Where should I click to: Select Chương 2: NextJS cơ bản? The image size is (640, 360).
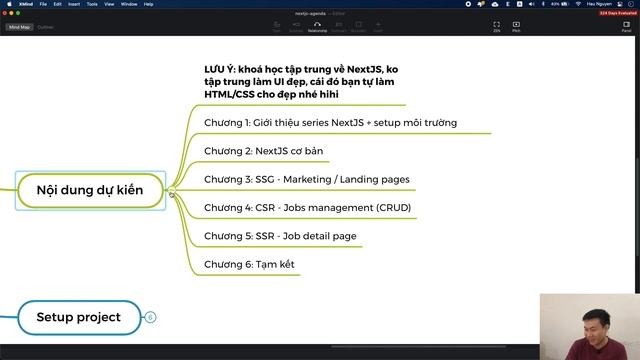(x=263, y=151)
